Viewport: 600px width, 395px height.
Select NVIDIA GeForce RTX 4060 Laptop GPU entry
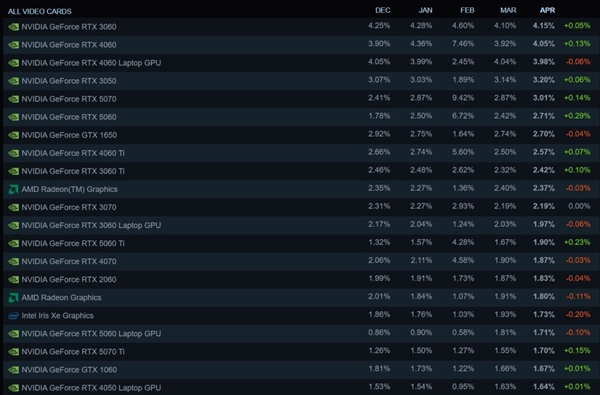click(x=300, y=63)
